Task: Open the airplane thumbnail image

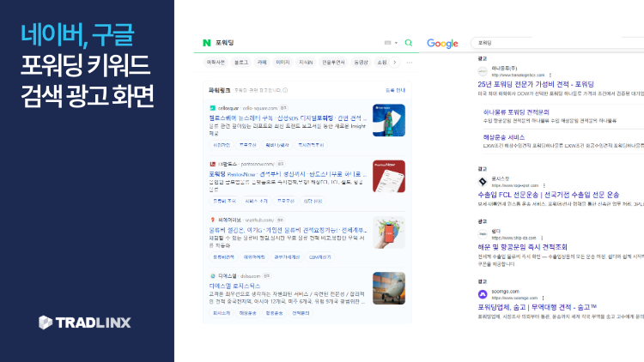Action: 389,288
